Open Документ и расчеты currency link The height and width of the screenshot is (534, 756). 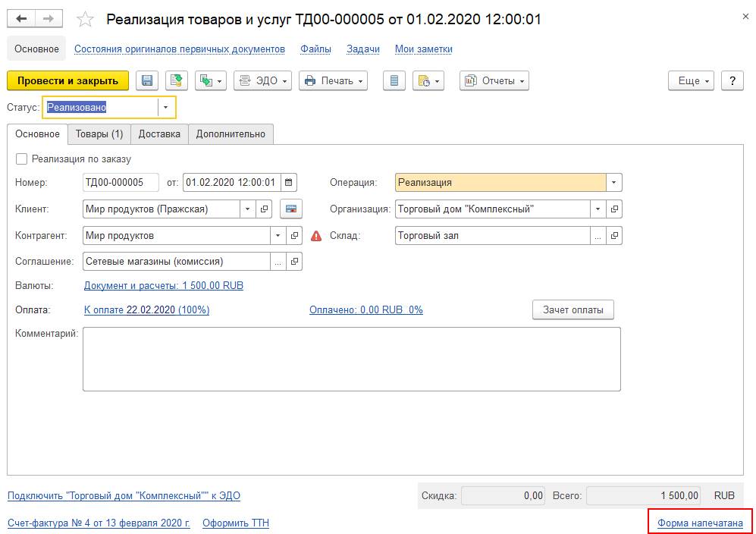pos(164,285)
